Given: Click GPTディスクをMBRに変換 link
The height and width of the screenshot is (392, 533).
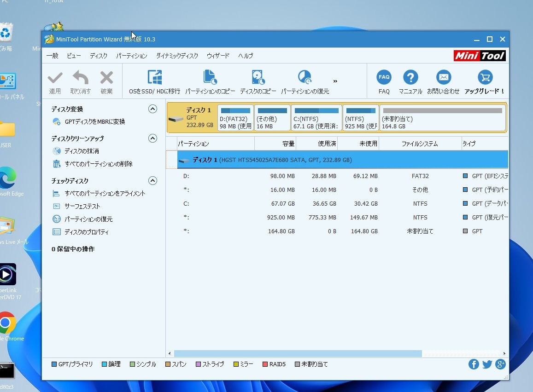Looking at the screenshot, I should pyautogui.click(x=94, y=122).
